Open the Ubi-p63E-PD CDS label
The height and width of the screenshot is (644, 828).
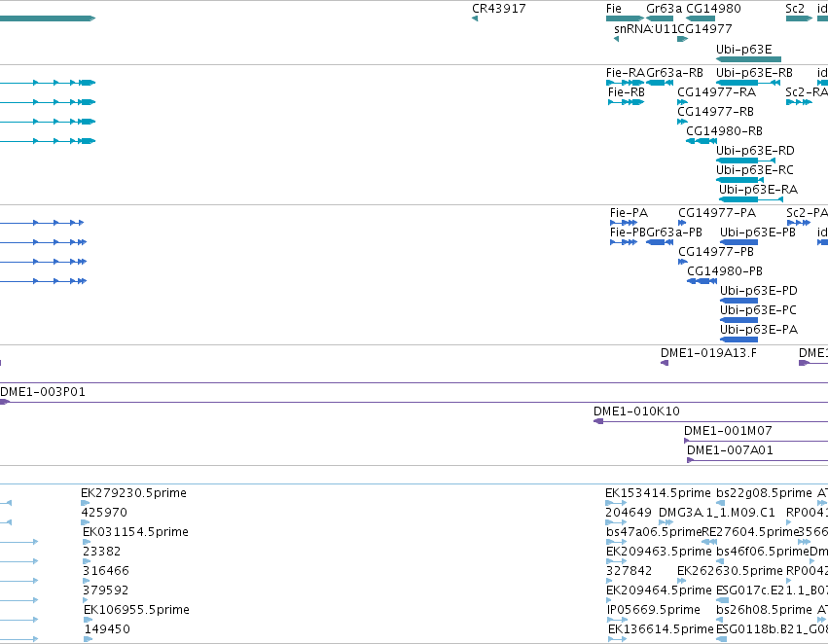tap(759, 292)
